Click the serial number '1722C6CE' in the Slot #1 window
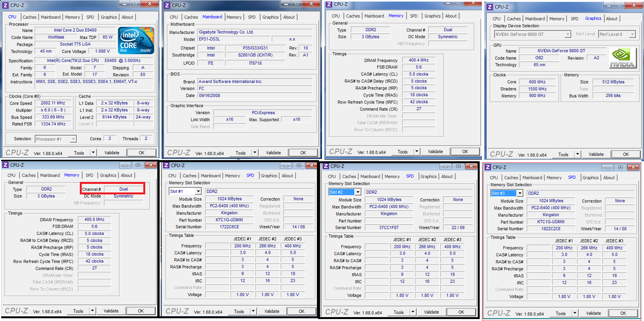This screenshot has height=321, width=644. click(229, 227)
